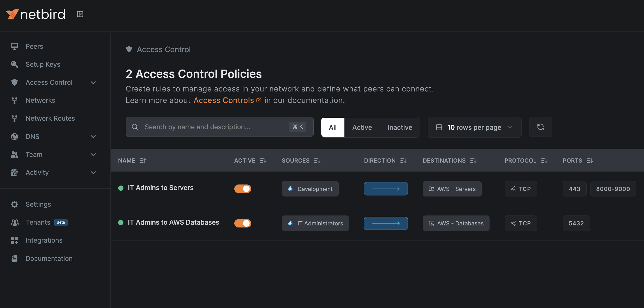Click the refresh icon button
The width and height of the screenshot is (644, 308).
click(x=540, y=127)
